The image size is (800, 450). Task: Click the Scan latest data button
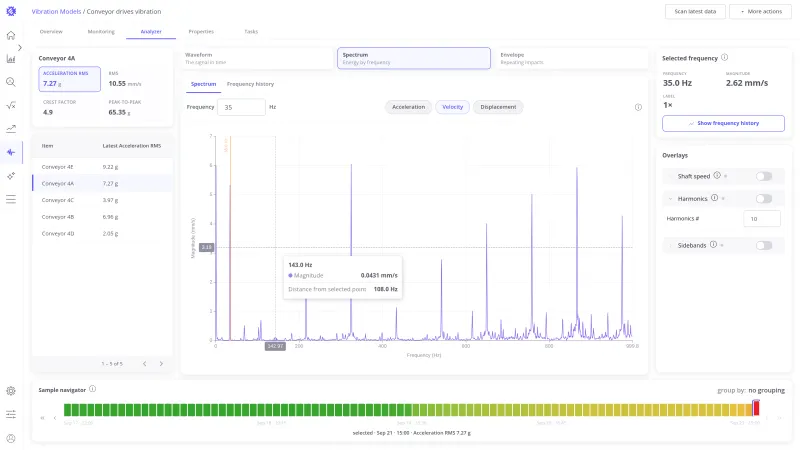coord(695,11)
